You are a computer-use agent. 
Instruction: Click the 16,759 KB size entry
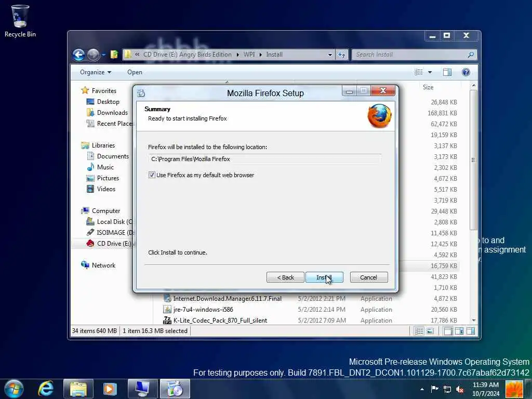[444, 265]
